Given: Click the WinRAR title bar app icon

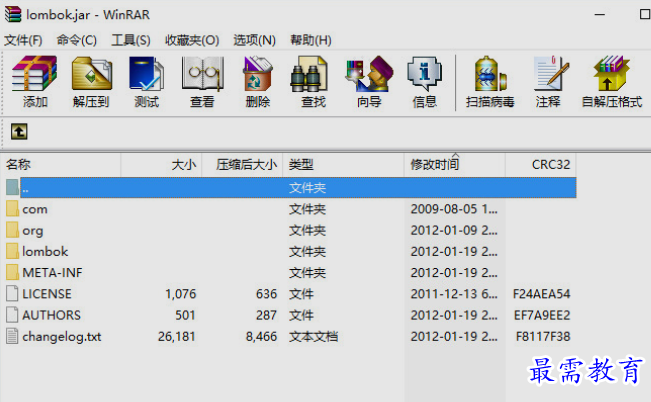Looking at the screenshot, I should (x=13, y=14).
